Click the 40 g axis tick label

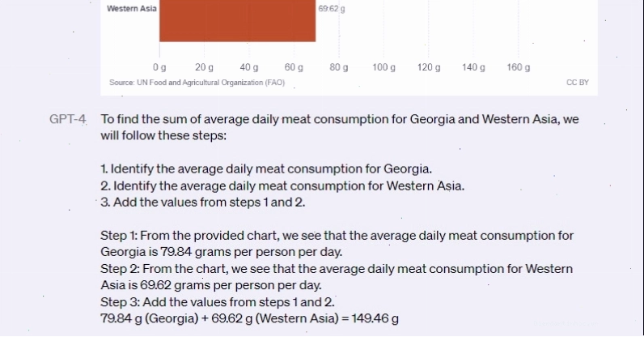(x=249, y=67)
